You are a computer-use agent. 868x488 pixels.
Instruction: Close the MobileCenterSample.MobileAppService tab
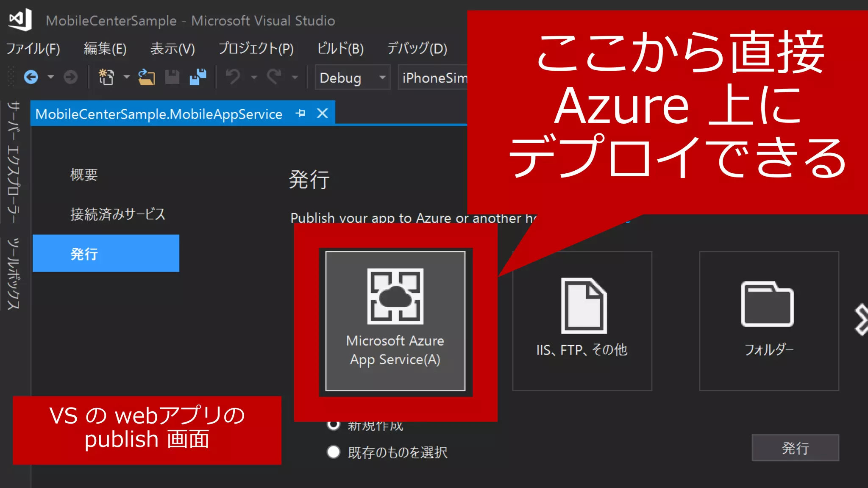click(x=323, y=114)
